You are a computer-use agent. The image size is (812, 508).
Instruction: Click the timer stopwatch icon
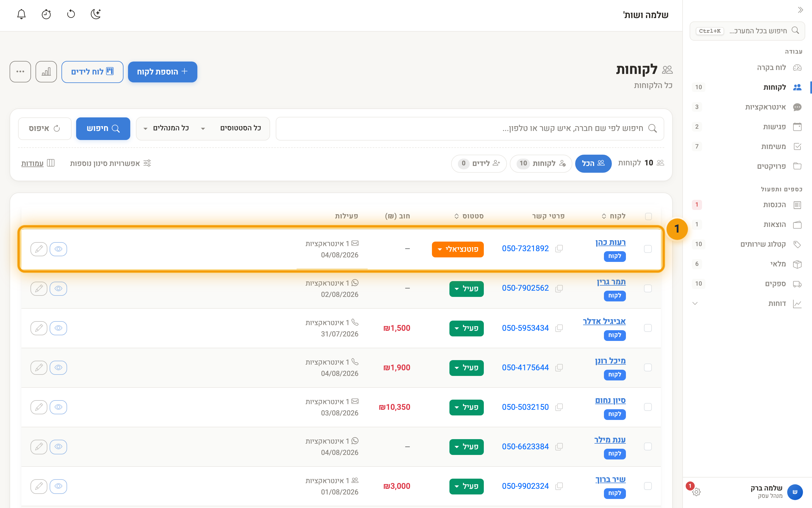coord(46,14)
